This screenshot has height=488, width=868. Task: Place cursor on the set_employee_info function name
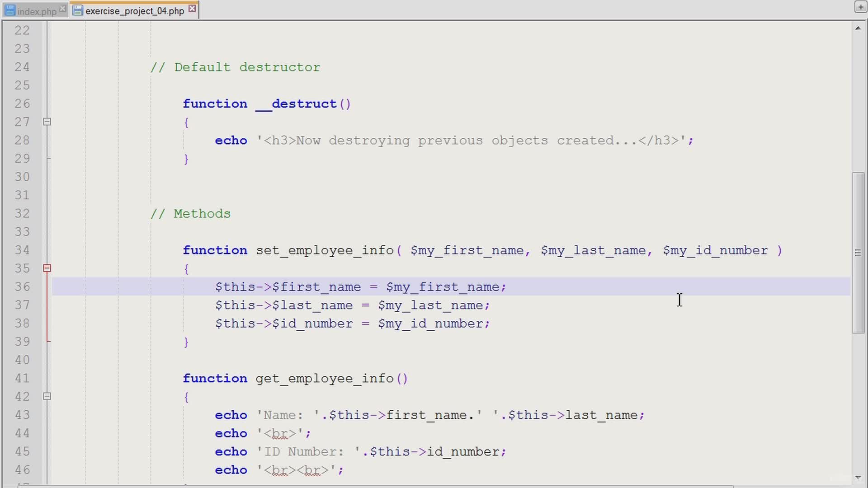point(325,250)
